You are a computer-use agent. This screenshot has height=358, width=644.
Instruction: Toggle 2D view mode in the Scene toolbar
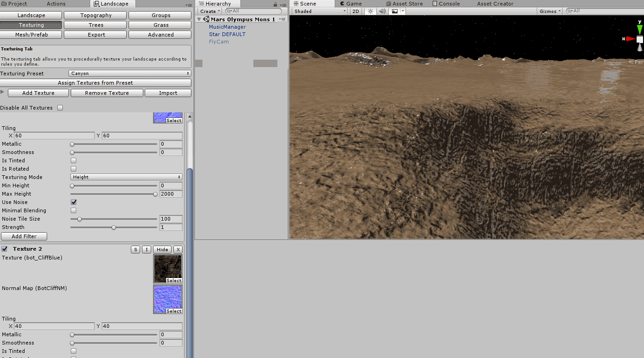(x=356, y=11)
